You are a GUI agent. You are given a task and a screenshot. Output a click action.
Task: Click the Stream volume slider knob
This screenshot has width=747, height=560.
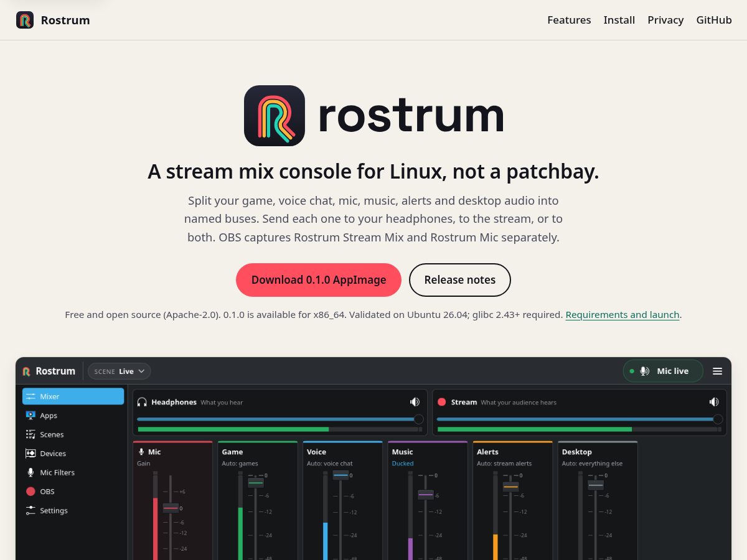(x=718, y=419)
